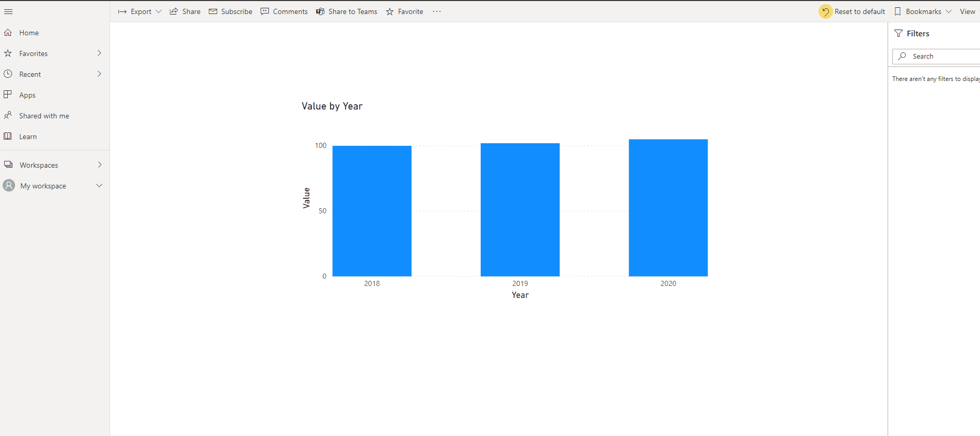This screenshot has height=436, width=980.
Task: Open the Comments speech bubble icon
Action: 265,11
